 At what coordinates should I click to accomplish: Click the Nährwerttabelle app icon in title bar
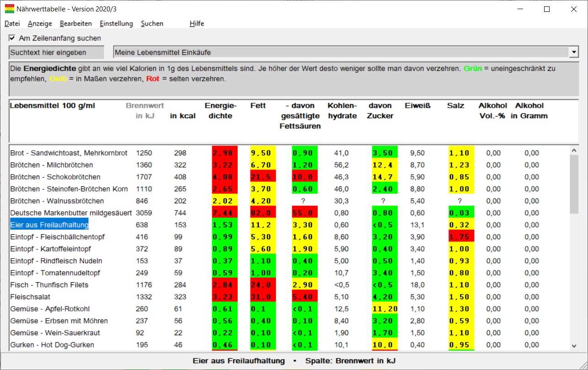[x=9, y=9]
